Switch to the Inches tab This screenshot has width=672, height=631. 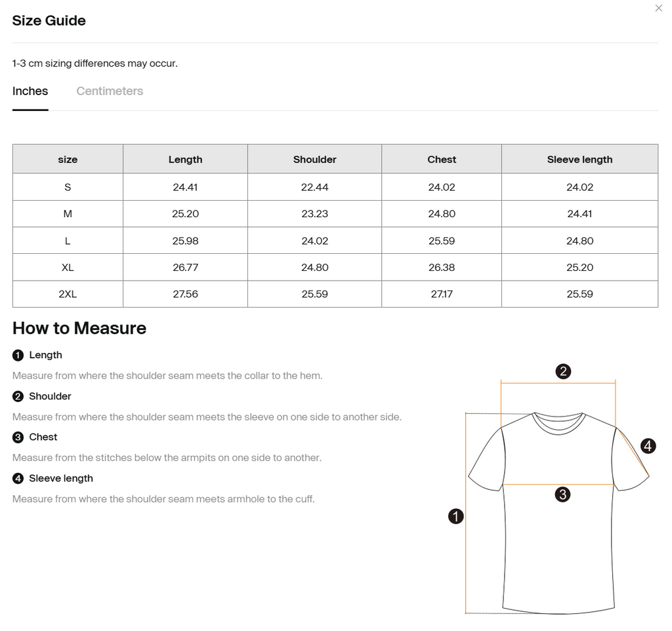(x=30, y=91)
